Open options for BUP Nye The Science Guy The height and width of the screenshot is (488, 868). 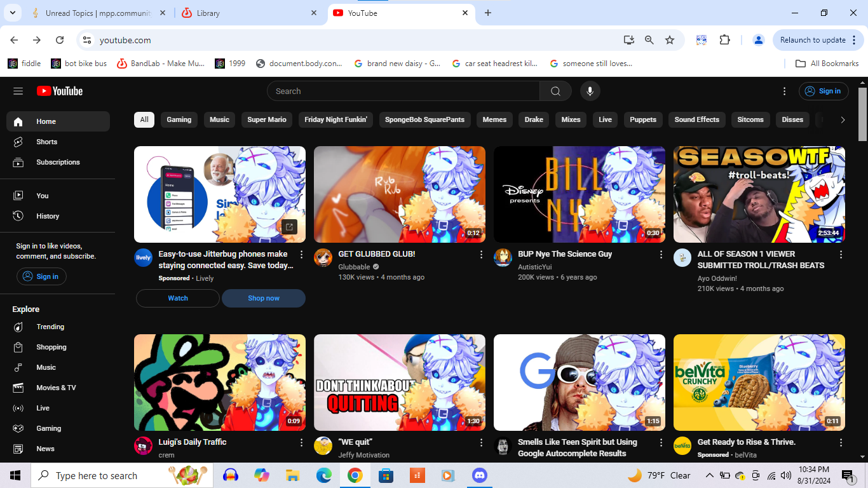661,254
